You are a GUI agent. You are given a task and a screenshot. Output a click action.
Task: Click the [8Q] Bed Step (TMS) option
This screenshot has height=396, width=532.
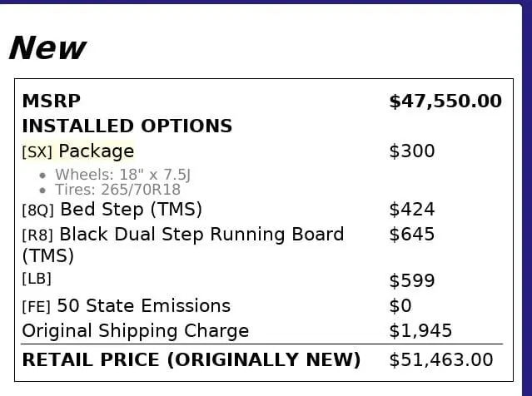pos(112,210)
